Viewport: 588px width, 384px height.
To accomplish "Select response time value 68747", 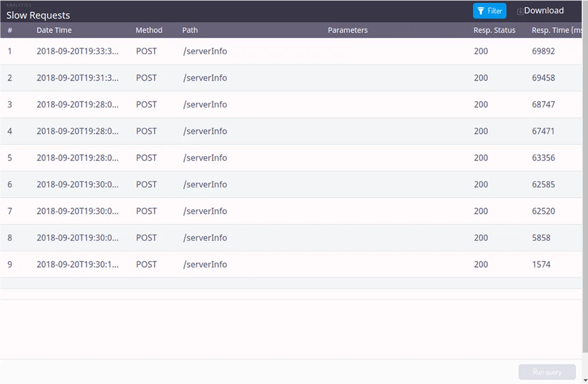I will (544, 104).
